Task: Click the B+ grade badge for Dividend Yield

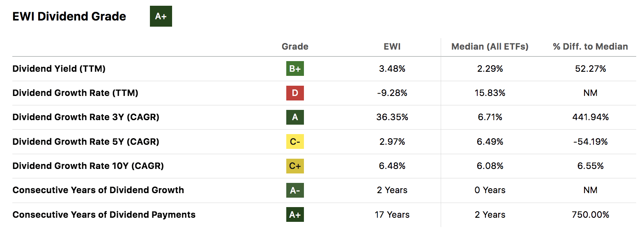Action: 295,69
